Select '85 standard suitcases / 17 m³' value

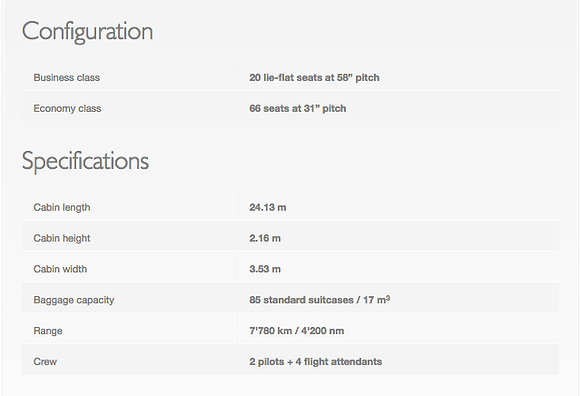(x=320, y=299)
